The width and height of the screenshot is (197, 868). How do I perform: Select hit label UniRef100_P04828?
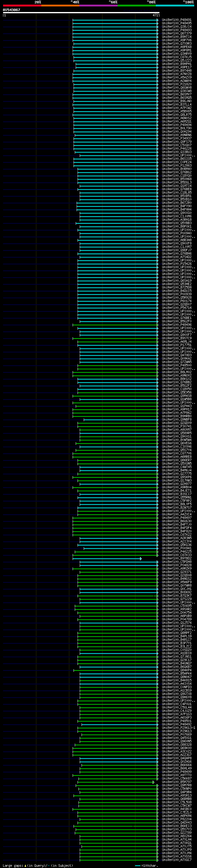click(177, 565)
